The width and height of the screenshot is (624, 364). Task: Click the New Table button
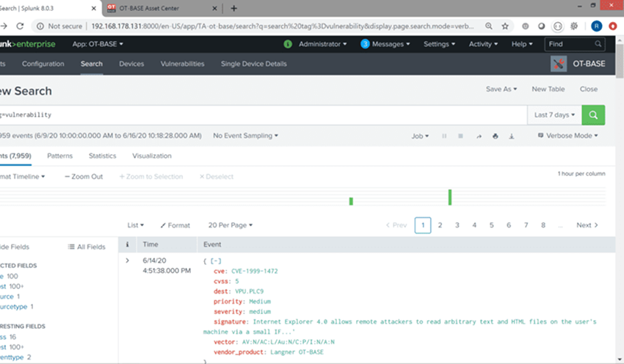coord(548,89)
